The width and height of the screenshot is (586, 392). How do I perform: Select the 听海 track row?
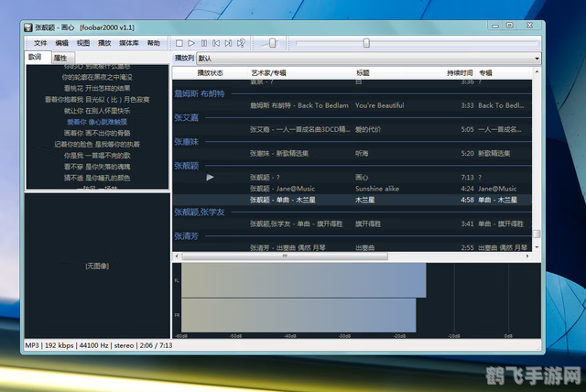[x=352, y=154]
